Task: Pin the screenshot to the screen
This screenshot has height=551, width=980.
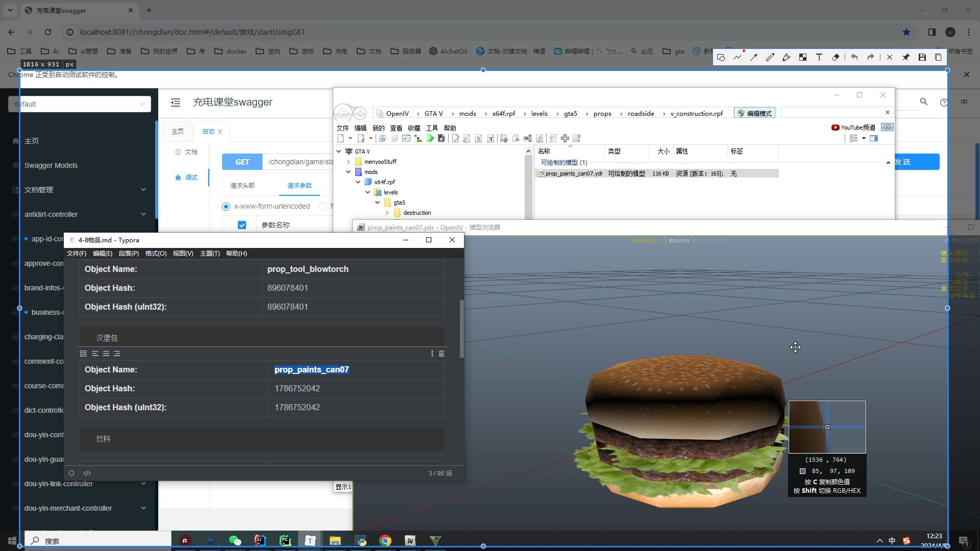Action: (x=906, y=58)
